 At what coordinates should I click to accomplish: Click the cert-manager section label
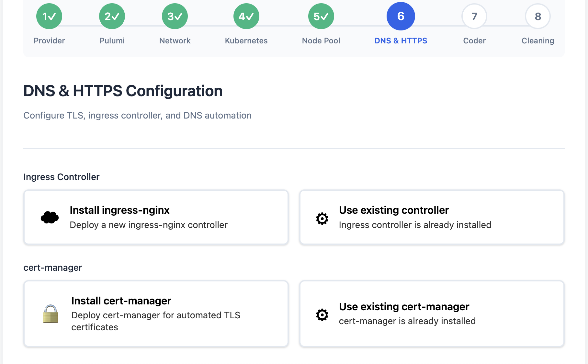[53, 268]
